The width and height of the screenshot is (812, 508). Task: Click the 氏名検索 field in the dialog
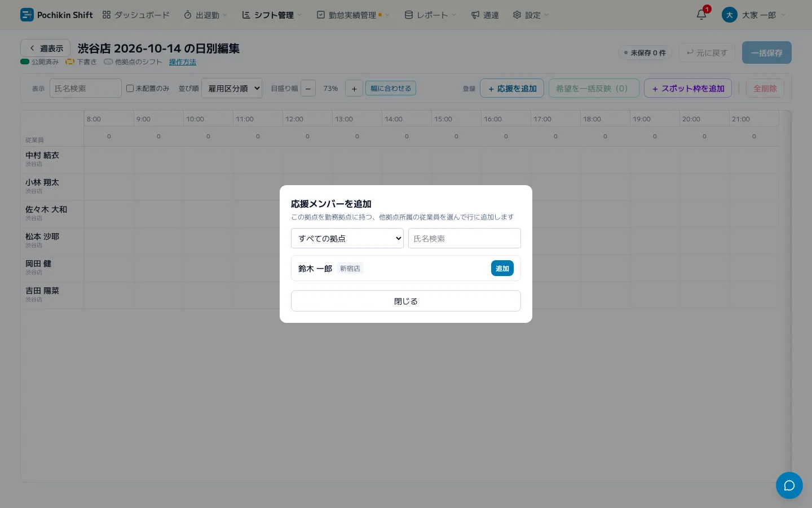tap(465, 238)
